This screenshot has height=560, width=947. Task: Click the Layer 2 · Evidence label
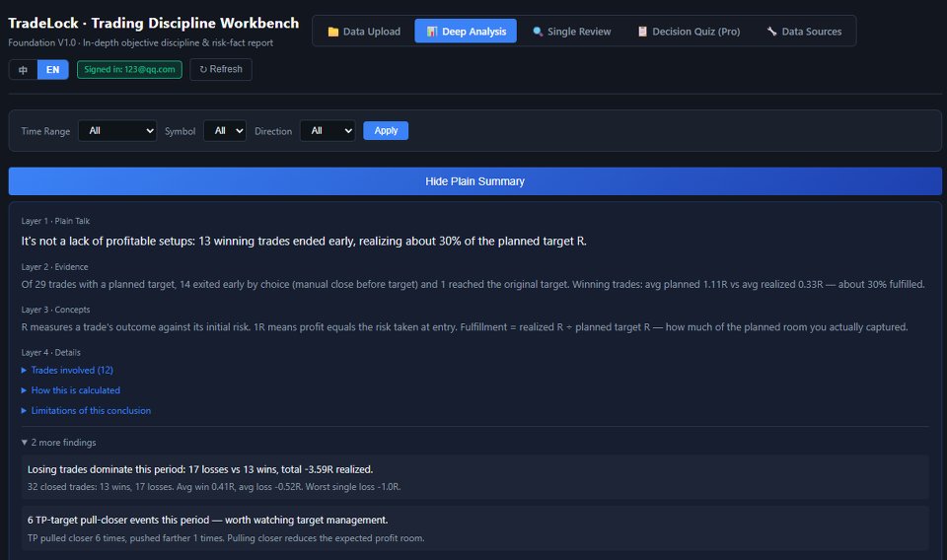point(54,267)
